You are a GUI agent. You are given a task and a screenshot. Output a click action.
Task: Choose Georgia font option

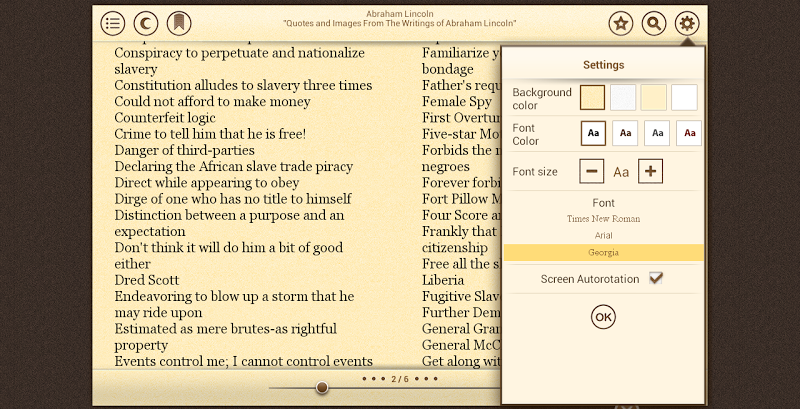pos(603,252)
